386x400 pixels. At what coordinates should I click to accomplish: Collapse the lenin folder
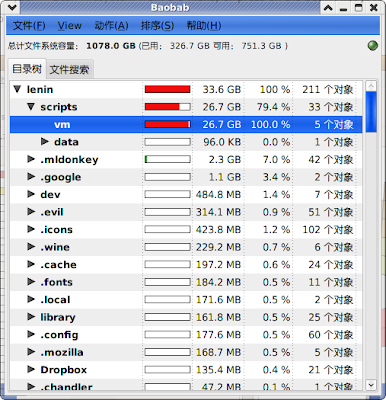coord(17,89)
